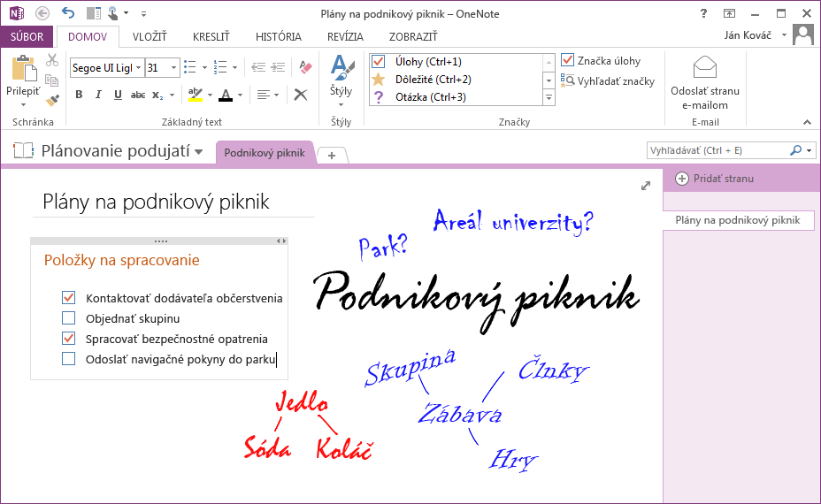Switch to the HISTÓRIA tab
821x504 pixels.
coord(279,36)
